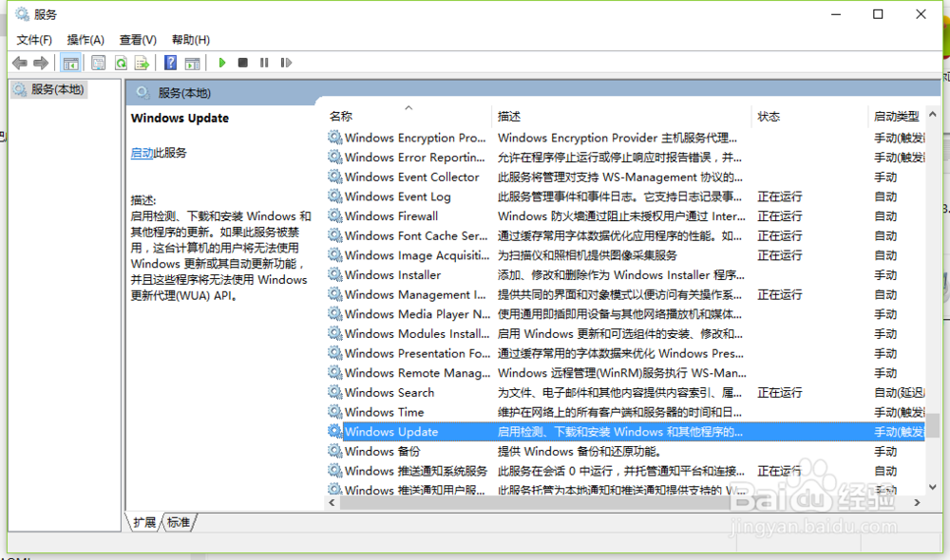The height and width of the screenshot is (560, 950).
Task: Sort by the 描述 column header
Action: tap(509, 116)
